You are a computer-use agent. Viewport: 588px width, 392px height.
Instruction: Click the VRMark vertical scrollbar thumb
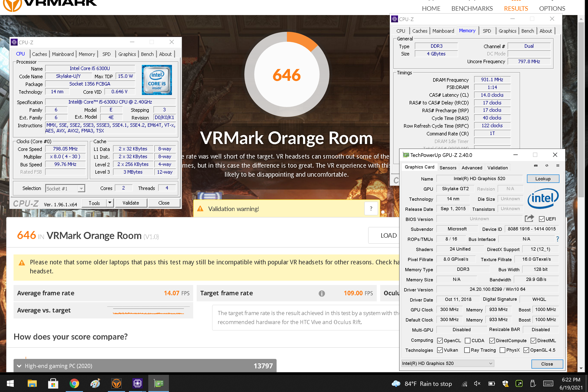[580, 110]
